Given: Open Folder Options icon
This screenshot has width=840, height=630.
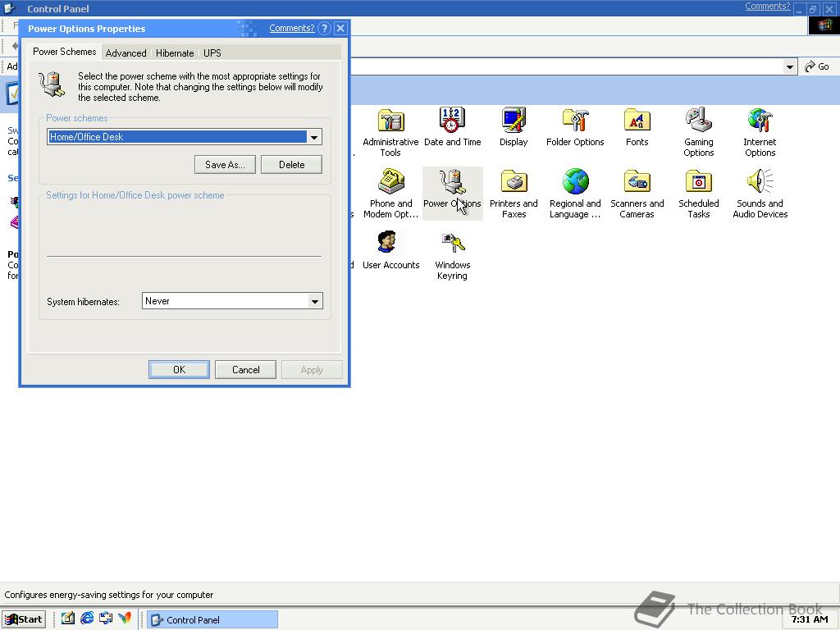Looking at the screenshot, I should coord(575,126).
